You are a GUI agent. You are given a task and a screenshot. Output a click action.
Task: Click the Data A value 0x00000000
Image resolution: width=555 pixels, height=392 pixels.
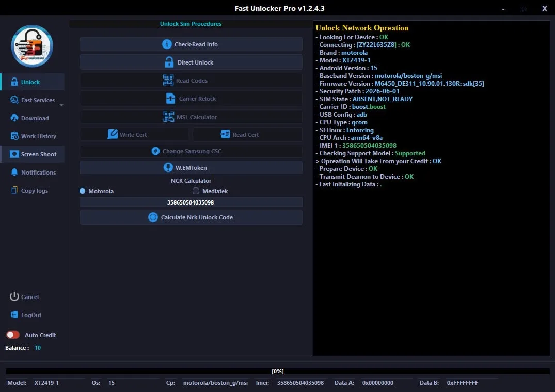(378, 383)
